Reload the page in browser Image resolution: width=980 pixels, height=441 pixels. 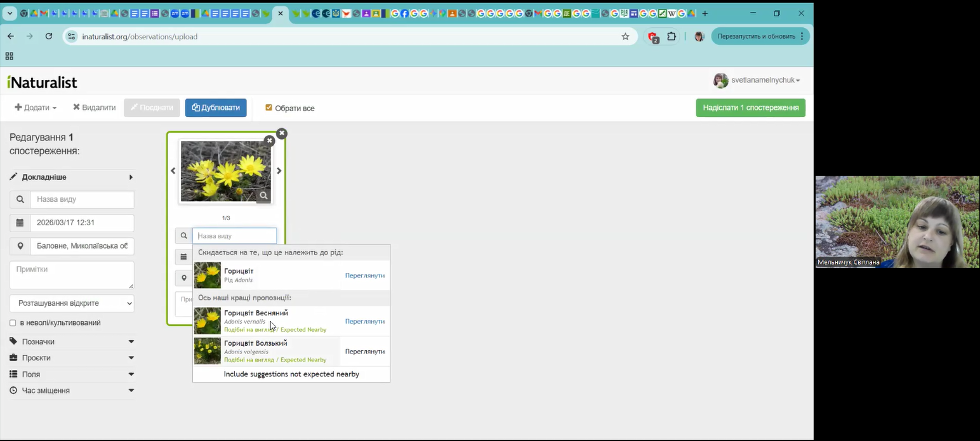(49, 37)
